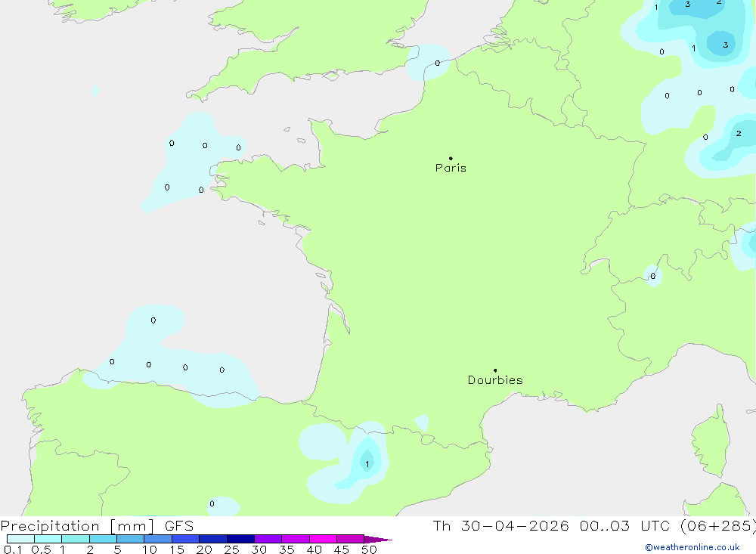Click the "0" value over central Spain
The width and height of the screenshot is (756, 554).
click(212, 503)
